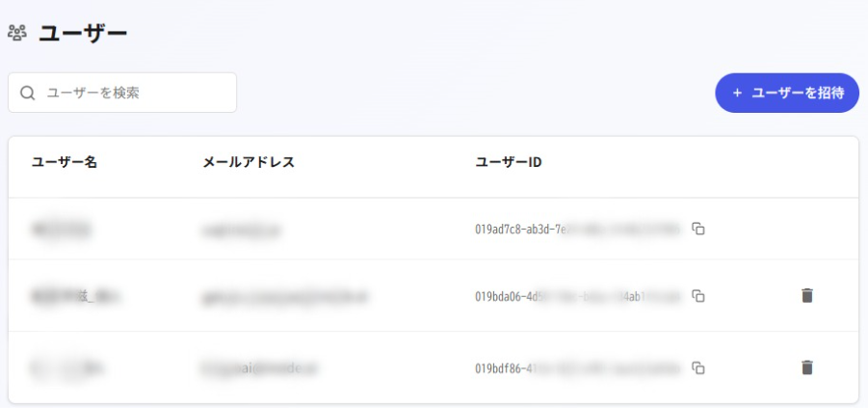The height and width of the screenshot is (408, 868).
Task: Click the ユーザーID column header
Action: coord(509,162)
